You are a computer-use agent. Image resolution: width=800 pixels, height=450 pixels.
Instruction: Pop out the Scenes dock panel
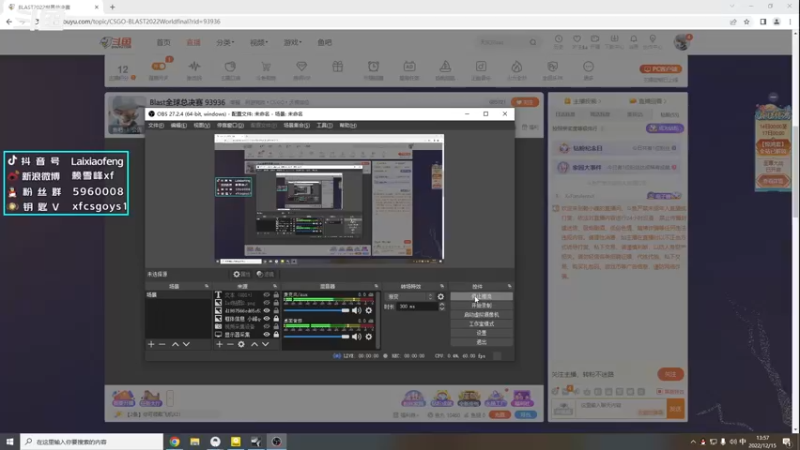point(207,286)
